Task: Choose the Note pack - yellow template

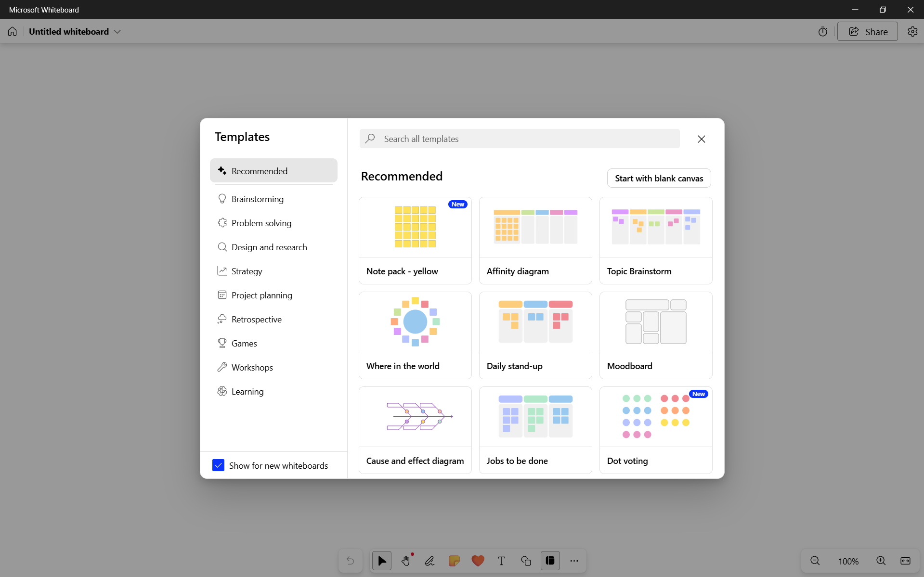Action: pos(415,241)
